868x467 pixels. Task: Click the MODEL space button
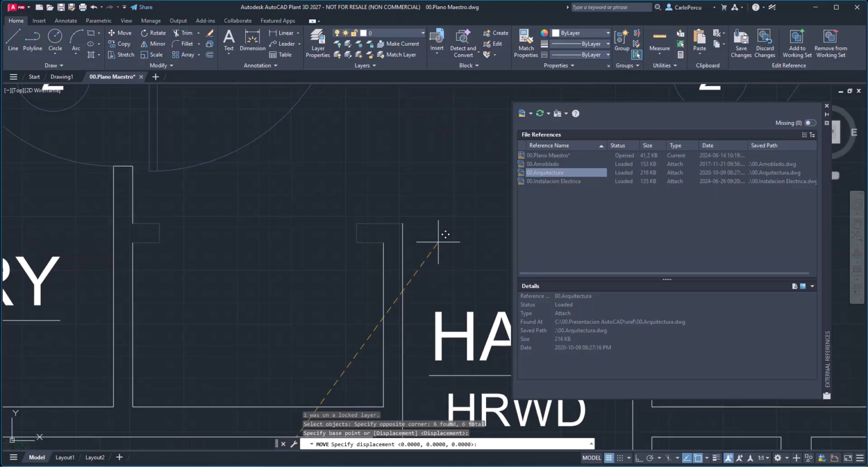(592, 458)
